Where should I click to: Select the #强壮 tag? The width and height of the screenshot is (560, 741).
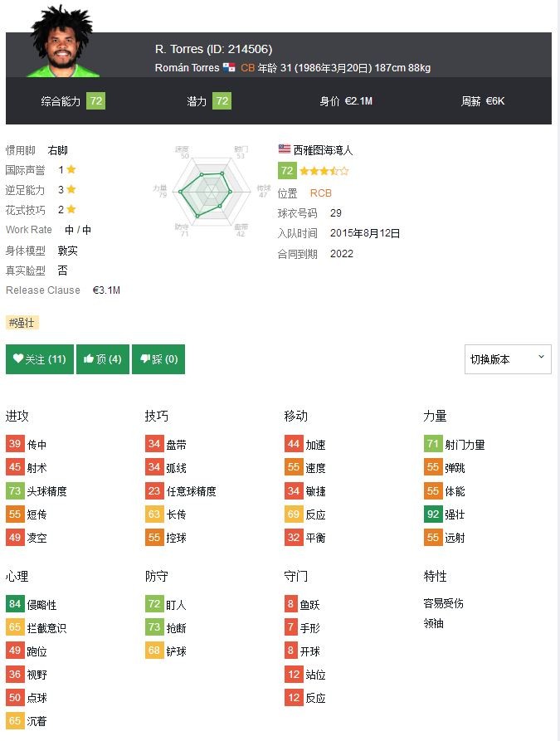click(x=22, y=323)
